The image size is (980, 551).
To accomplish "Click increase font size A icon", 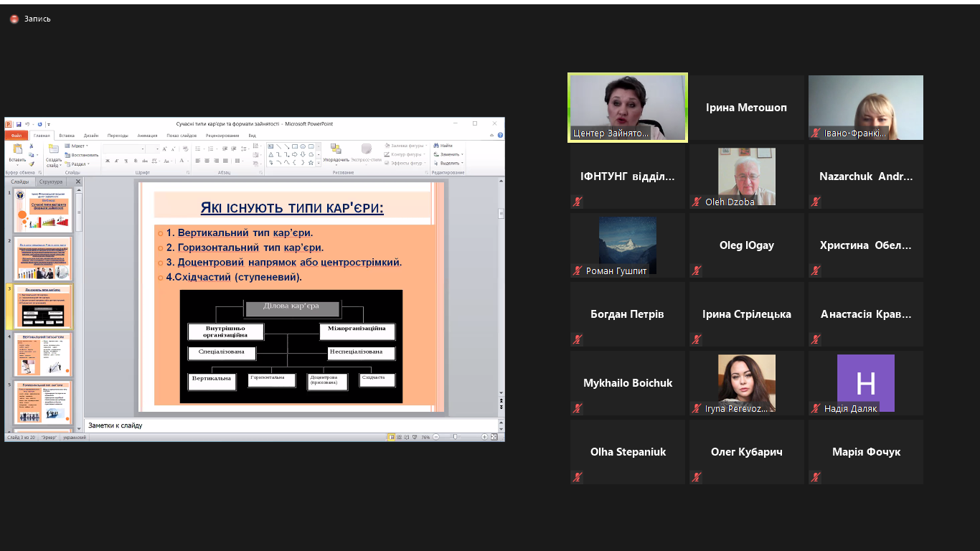I will pyautogui.click(x=164, y=149).
